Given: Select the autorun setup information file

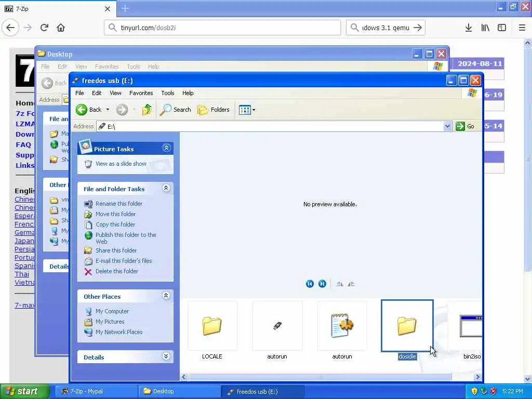Looking at the screenshot, I should pyautogui.click(x=342, y=331).
